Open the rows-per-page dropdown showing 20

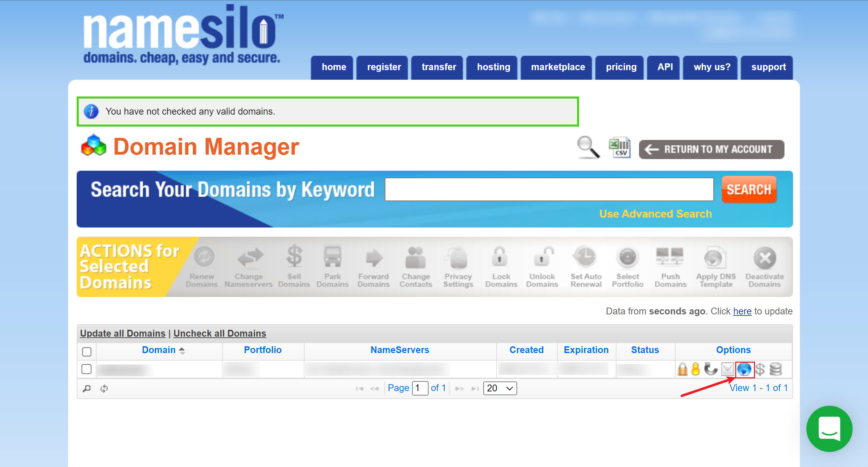500,388
